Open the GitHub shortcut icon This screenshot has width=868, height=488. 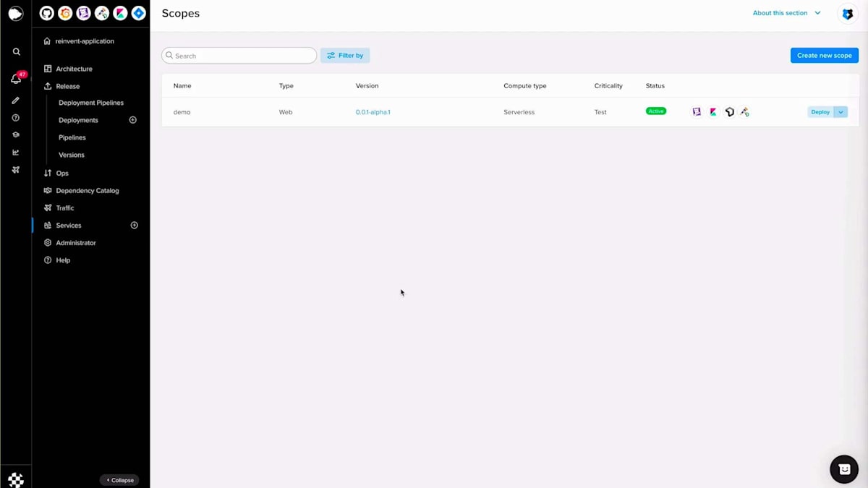click(x=46, y=13)
